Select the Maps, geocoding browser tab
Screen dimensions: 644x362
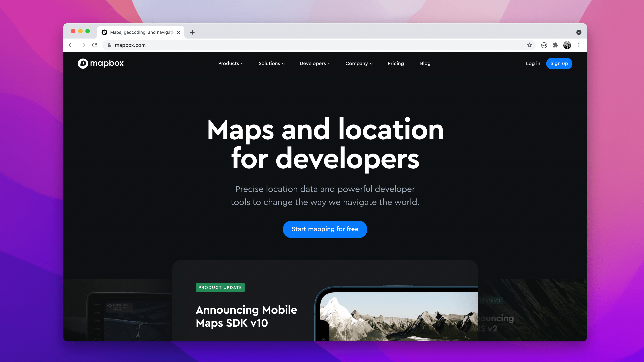[x=141, y=32]
